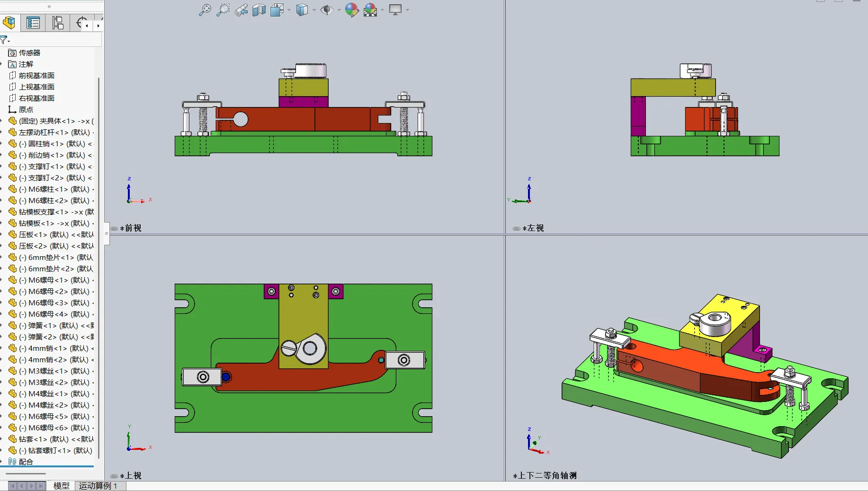
Task: Click the Apply Scene icon
Action: pos(370,10)
